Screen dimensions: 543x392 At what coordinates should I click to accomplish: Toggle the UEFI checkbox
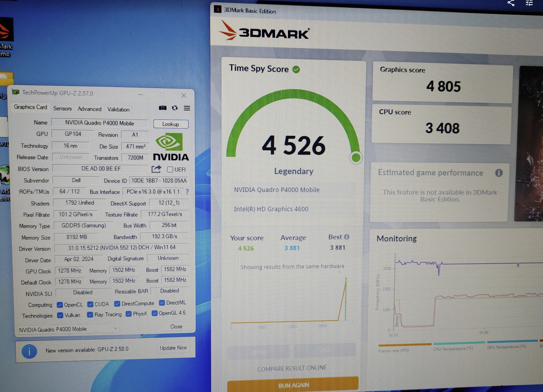(x=170, y=169)
